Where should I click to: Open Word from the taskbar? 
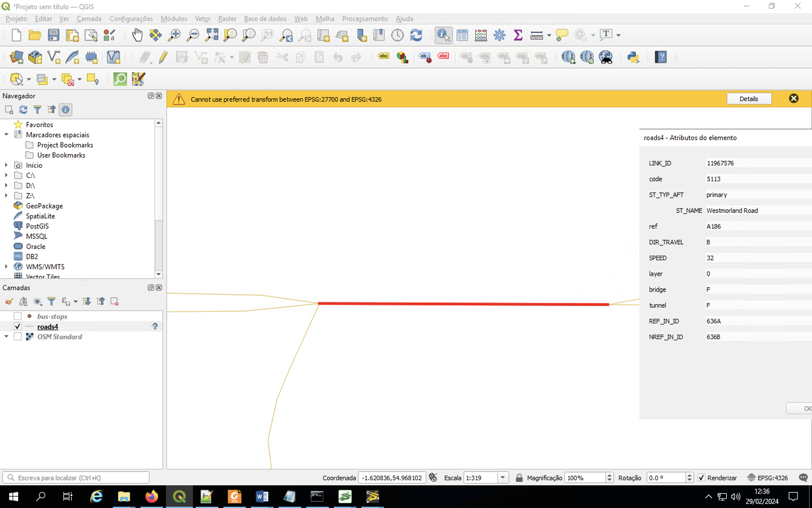point(262,496)
